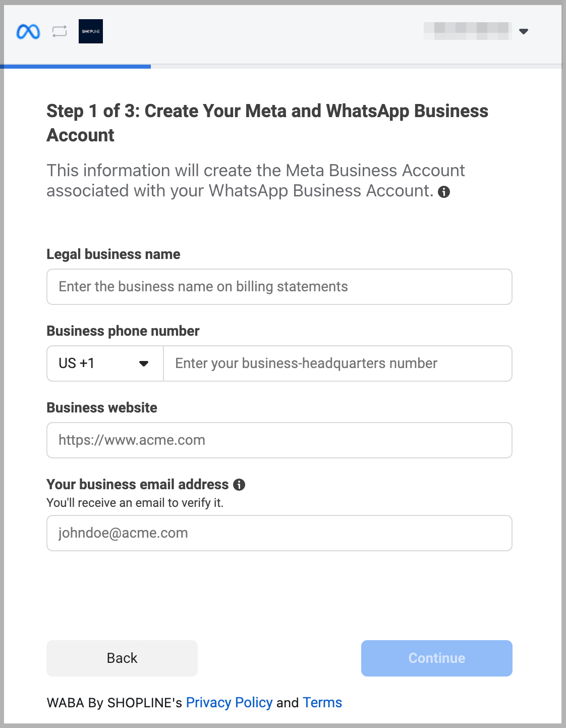Viewport: 566px width, 728px height.
Task: Click the business-headquarters phone number field
Action: [x=337, y=363]
